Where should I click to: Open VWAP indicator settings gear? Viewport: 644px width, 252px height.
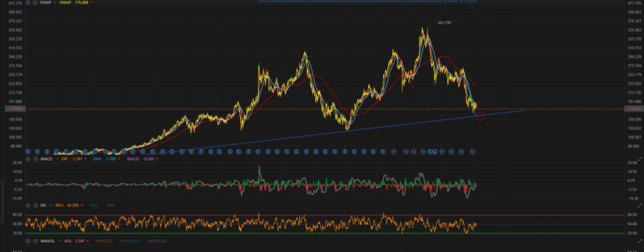pos(28,3)
